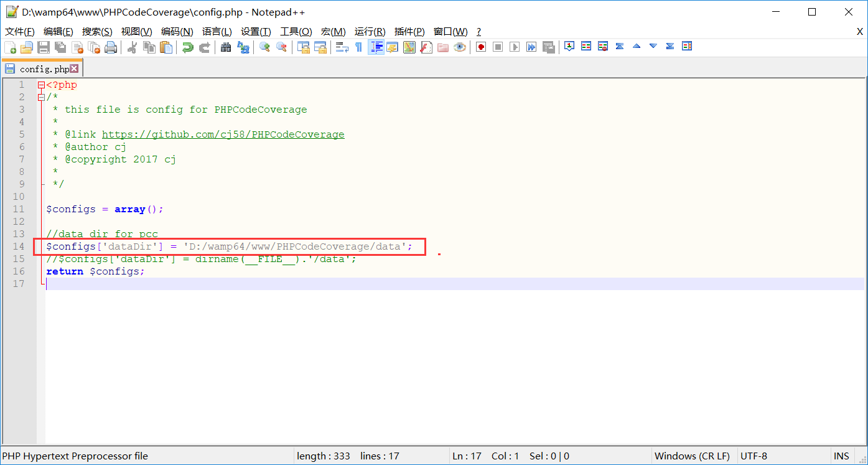Select the config.php document tab
Viewport: 868px width, 465px height.
[x=41, y=69]
